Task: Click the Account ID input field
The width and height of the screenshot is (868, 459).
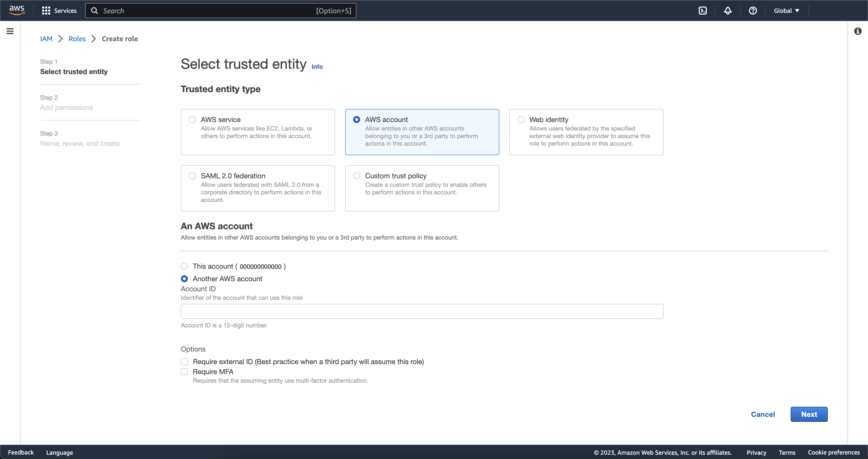Action: [422, 312]
